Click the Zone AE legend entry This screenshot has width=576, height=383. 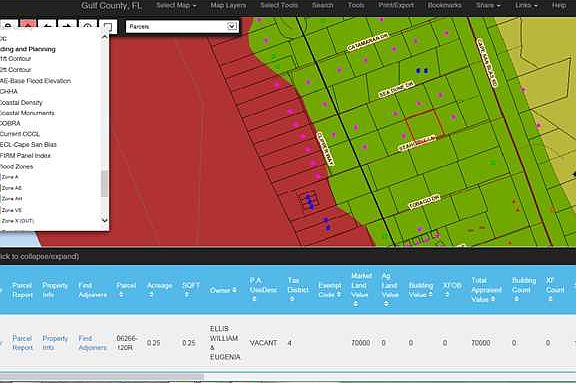point(11,188)
